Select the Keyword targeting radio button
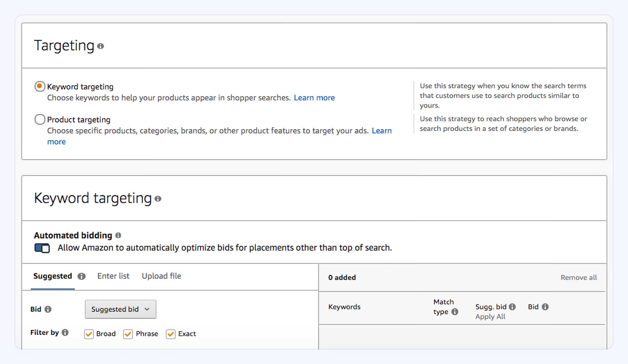 pyautogui.click(x=40, y=86)
